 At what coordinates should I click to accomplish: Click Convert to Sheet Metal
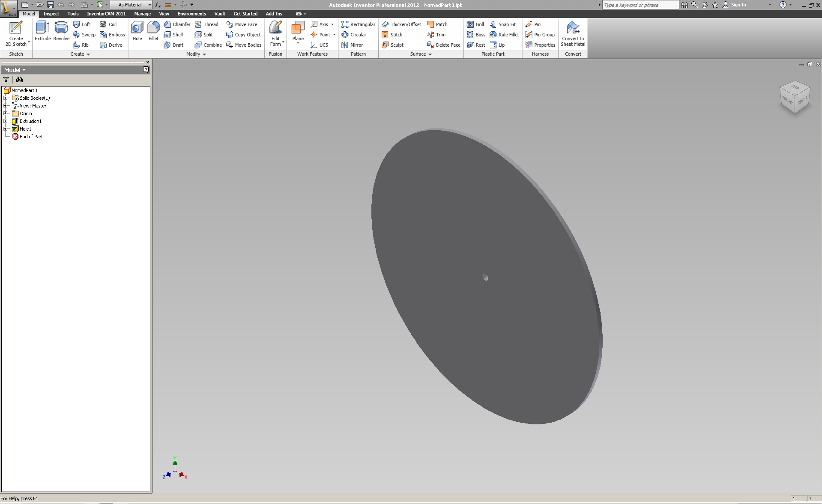point(573,34)
